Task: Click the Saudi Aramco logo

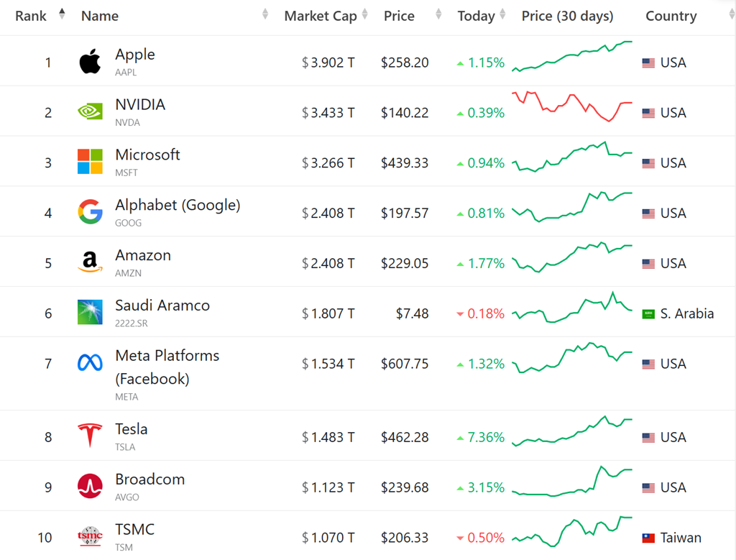Action: tap(90, 312)
